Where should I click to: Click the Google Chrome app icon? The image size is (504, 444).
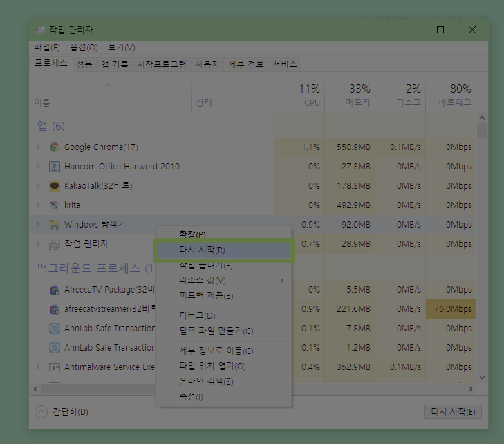[x=55, y=147]
